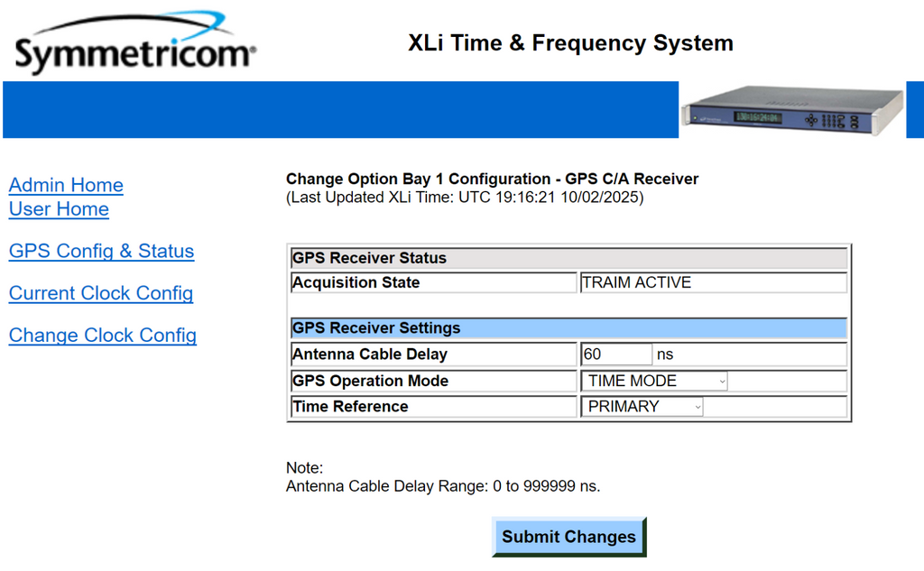The width and height of the screenshot is (924, 571).
Task: Click the GPS Receiver Status header row
Action: pos(568,258)
